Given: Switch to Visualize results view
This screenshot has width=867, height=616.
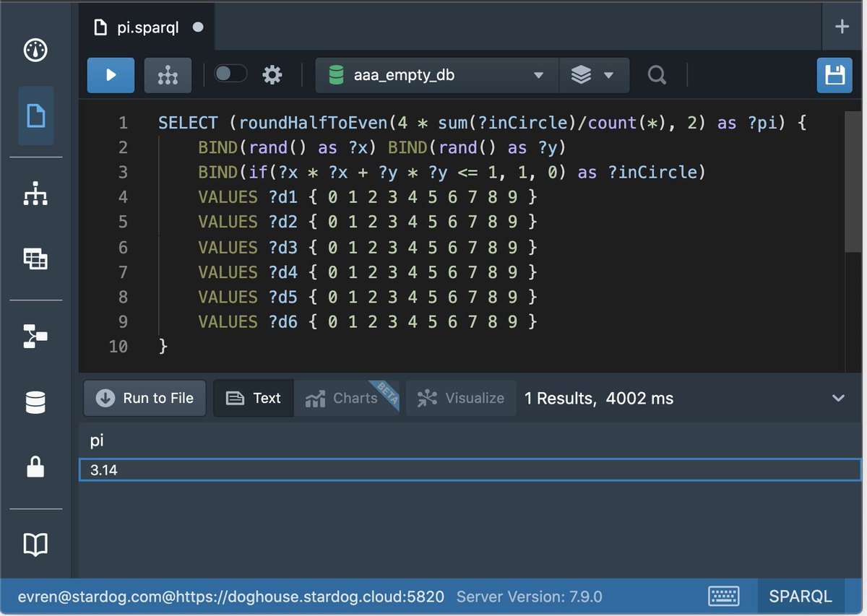Looking at the screenshot, I should 461,398.
